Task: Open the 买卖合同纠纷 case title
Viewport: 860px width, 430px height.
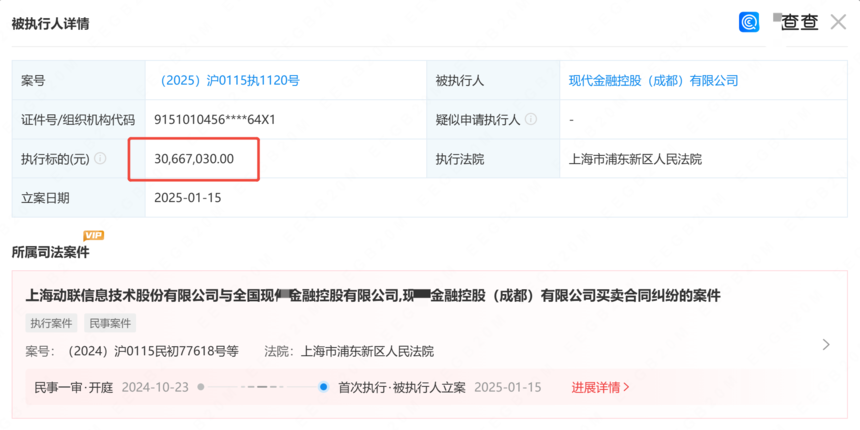Action: coord(373,296)
